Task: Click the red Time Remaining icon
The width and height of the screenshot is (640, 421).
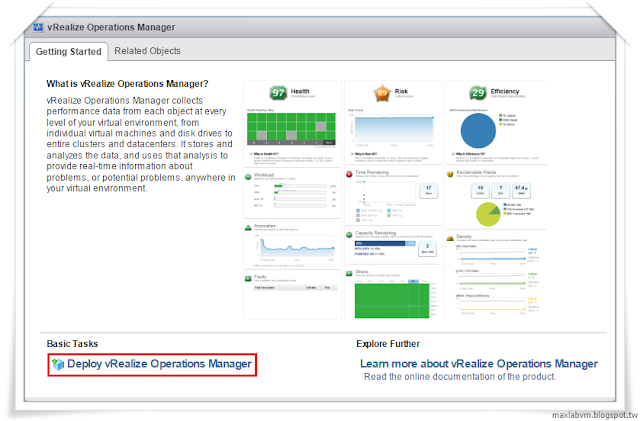Action: pos(349,174)
